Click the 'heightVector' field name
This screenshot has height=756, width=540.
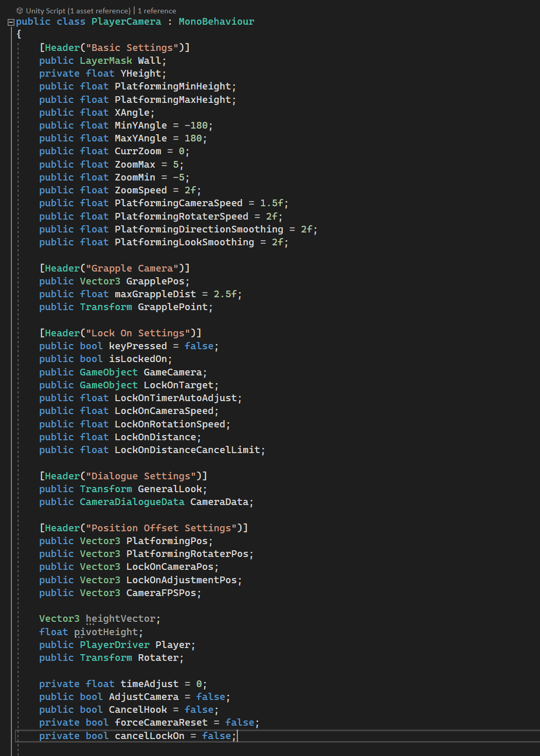point(120,619)
